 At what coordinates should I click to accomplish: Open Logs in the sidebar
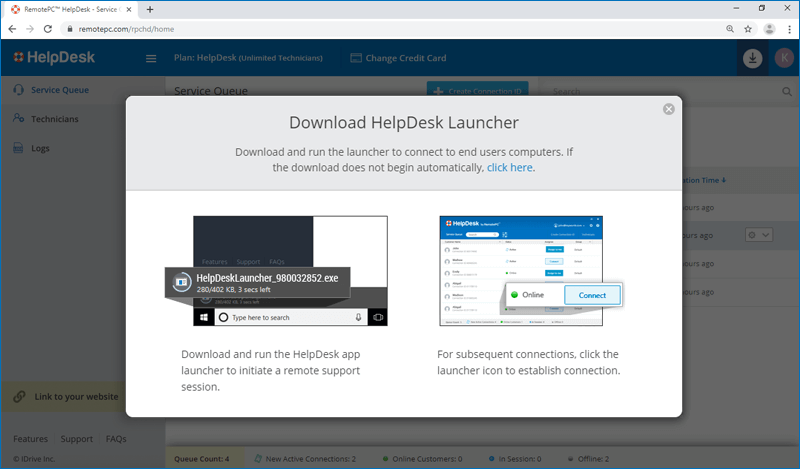click(40, 148)
